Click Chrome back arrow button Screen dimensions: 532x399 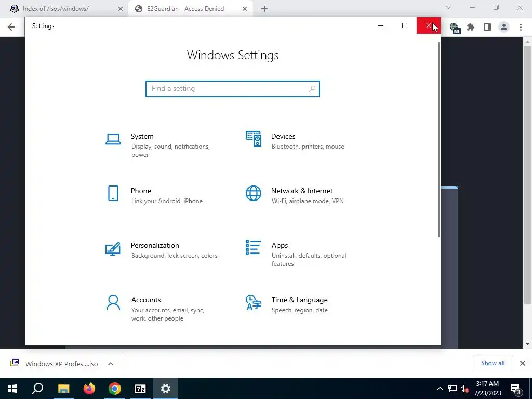11,27
